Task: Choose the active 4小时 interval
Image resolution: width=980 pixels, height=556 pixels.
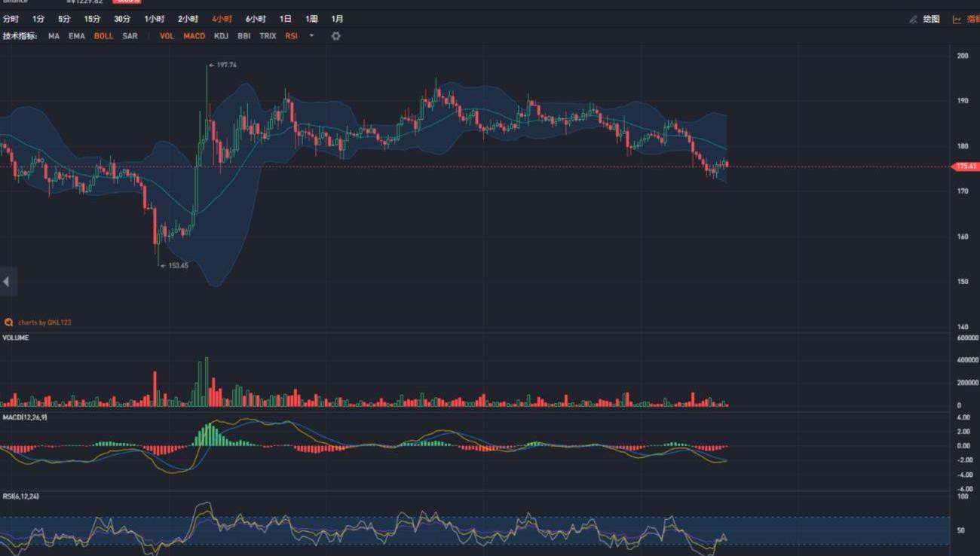Action: point(222,19)
